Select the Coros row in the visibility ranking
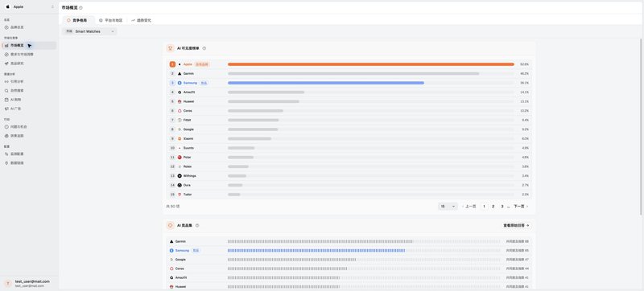Image resolution: width=644 pixels, height=291 pixels. tap(349, 111)
